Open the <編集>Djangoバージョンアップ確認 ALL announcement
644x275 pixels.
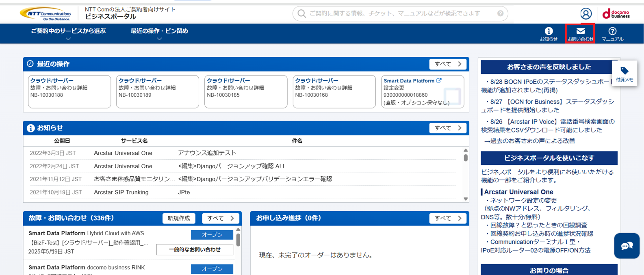pyautogui.click(x=232, y=166)
